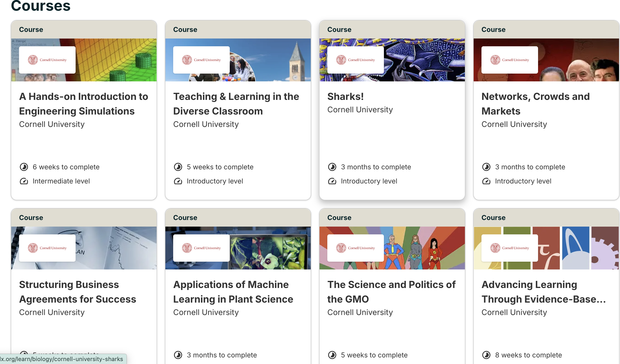The height and width of the screenshot is (364, 620).
Task: Click clock icon on Sharks! card
Action: tap(332, 167)
